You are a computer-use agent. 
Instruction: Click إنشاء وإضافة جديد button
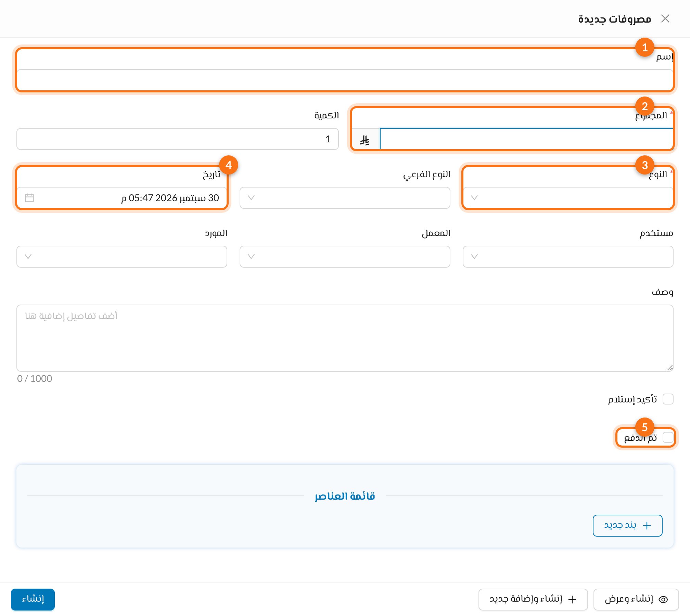tap(533, 599)
